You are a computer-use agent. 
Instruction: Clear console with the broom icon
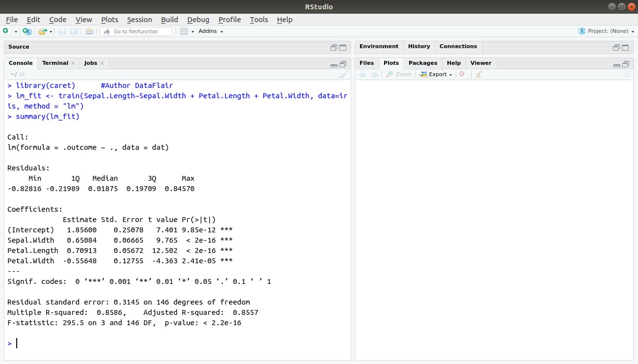tap(344, 74)
